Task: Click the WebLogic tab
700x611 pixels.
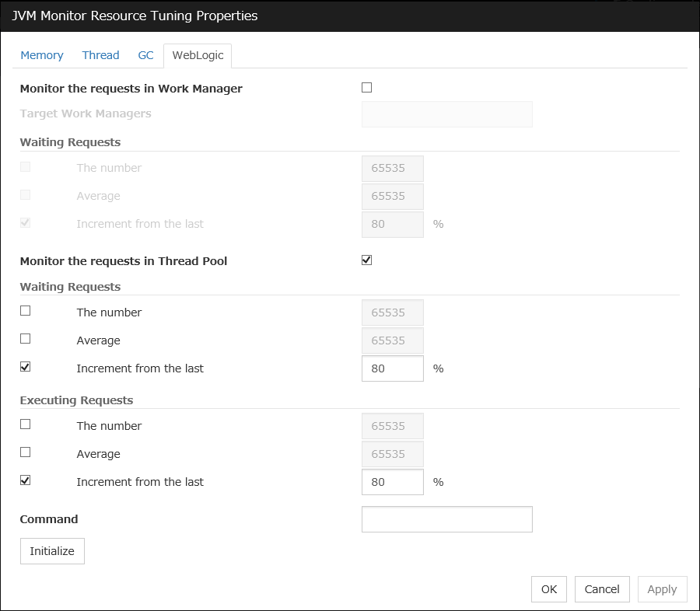Action: pyautogui.click(x=198, y=55)
